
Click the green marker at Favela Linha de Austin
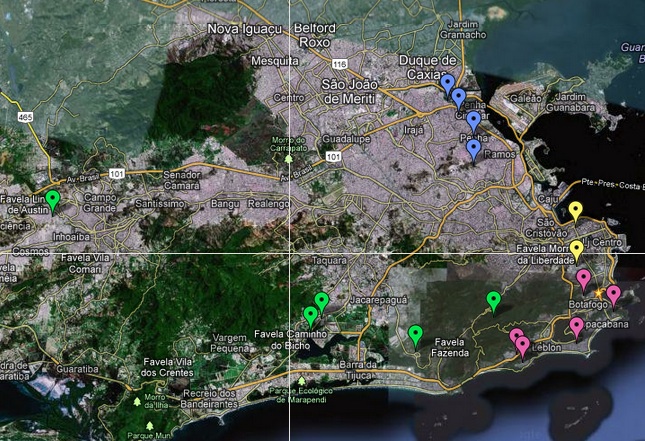point(53,198)
